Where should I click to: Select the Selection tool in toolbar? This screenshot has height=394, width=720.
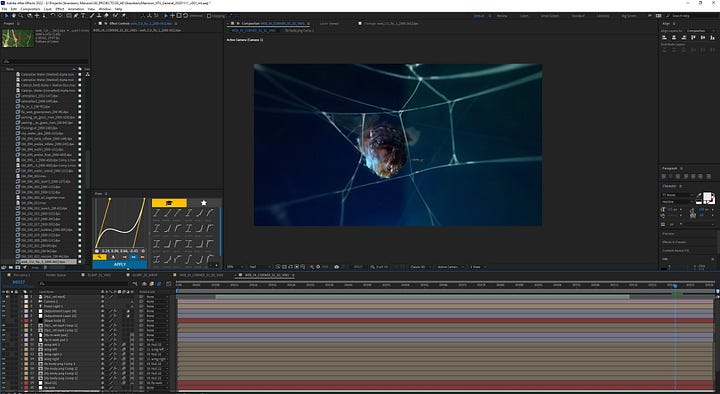pos(6,16)
